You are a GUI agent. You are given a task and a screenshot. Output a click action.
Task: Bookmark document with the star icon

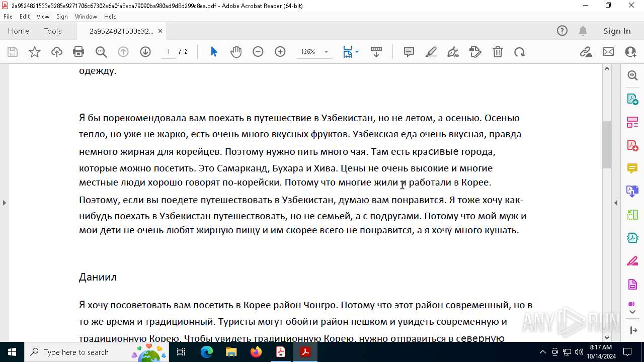(x=35, y=52)
